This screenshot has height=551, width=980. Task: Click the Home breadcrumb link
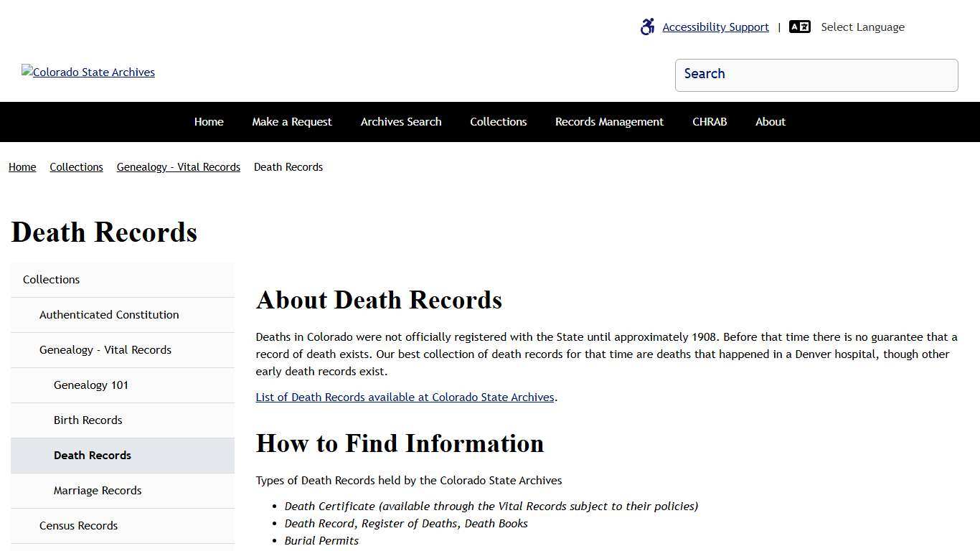[x=22, y=166]
